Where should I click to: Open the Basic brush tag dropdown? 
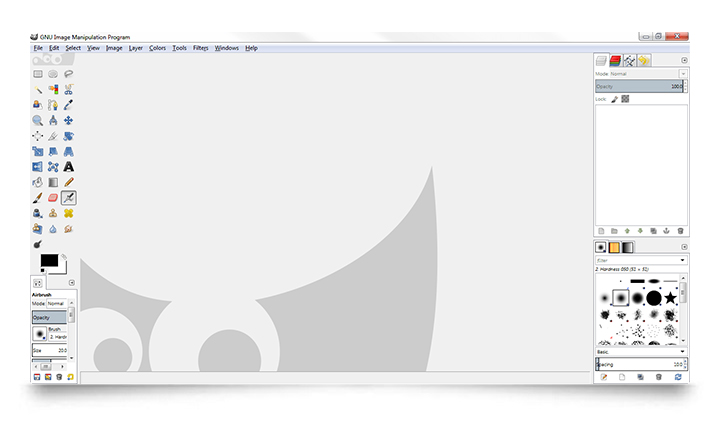[x=641, y=352]
